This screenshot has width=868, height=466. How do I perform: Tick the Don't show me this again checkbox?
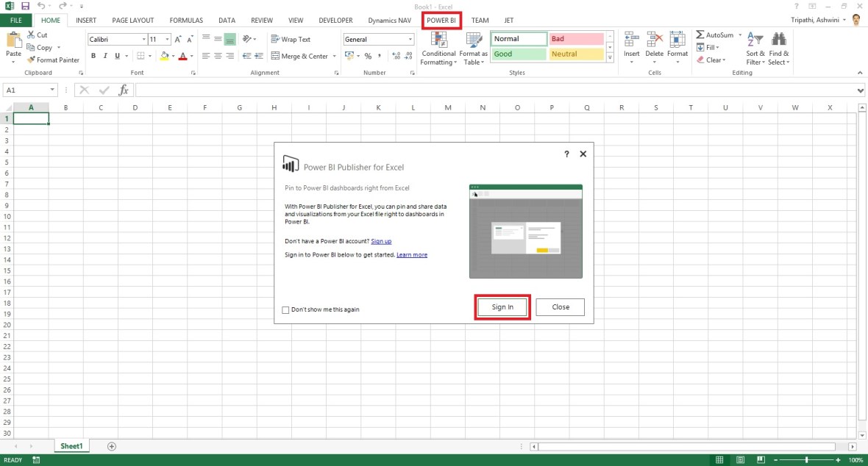point(285,309)
